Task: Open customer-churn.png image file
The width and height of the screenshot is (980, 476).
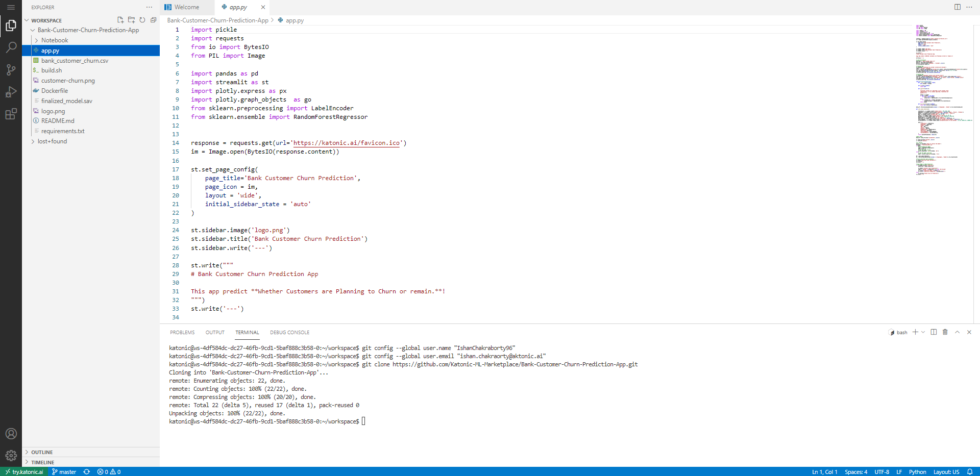Action: pyautogui.click(x=68, y=81)
